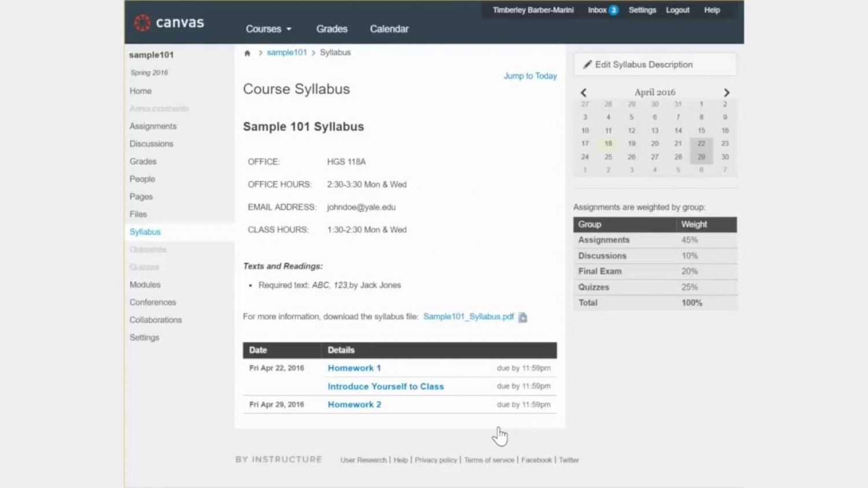Click the April 2016 month heading
This screenshot has width=868, height=488.
coord(654,93)
